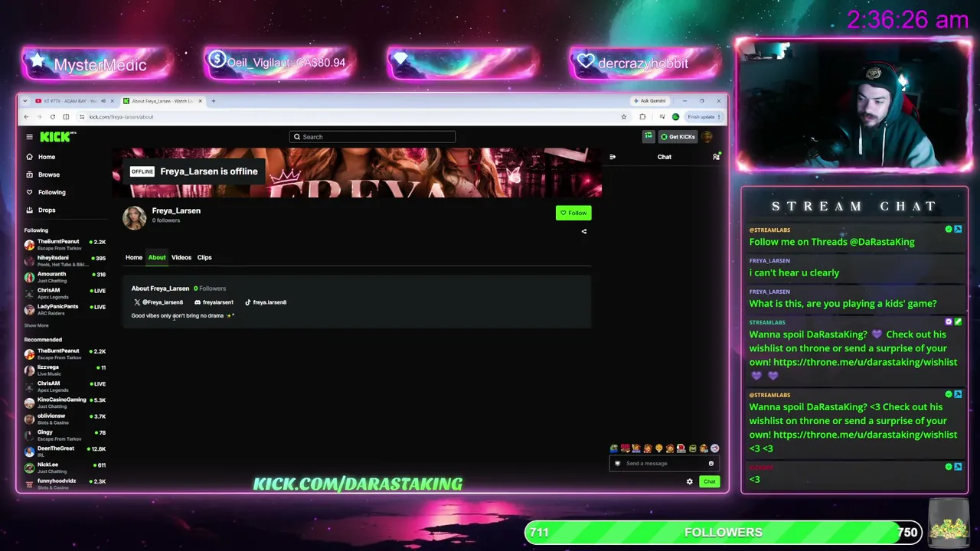Select the About Freya_Larsen browser tab
This screenshot has height=551, width=980.
(164, 101)
